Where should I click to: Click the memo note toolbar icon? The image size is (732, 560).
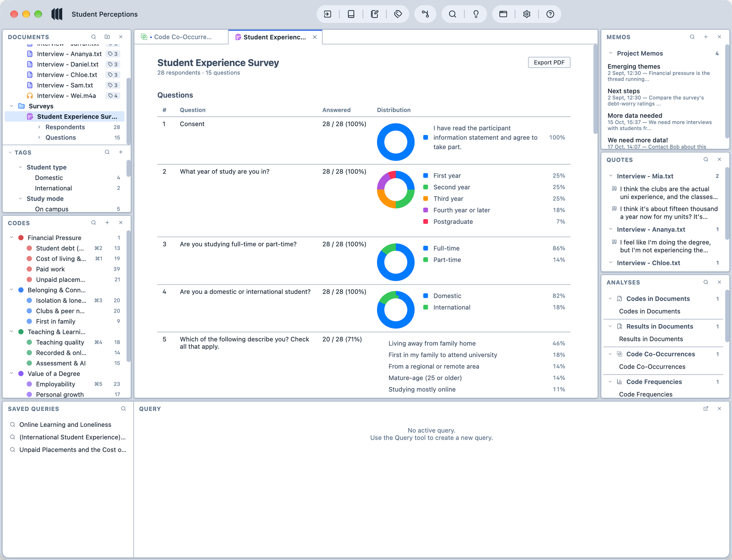point(374,14)
